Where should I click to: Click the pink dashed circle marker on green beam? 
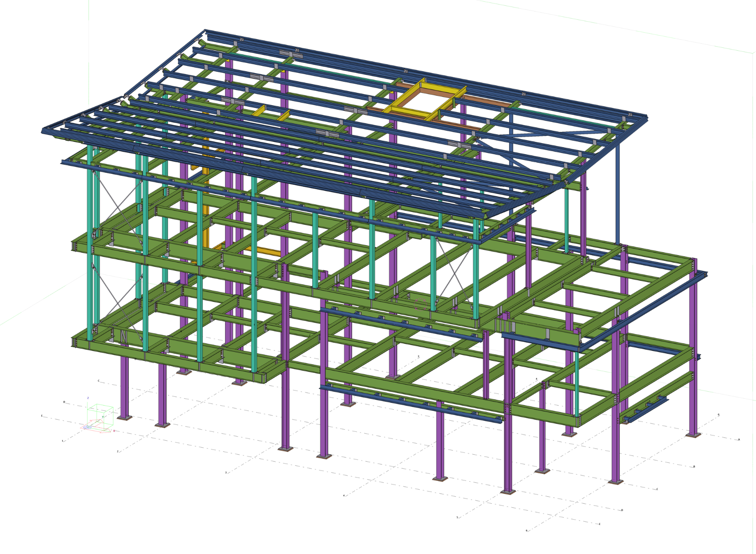[421, 305]
